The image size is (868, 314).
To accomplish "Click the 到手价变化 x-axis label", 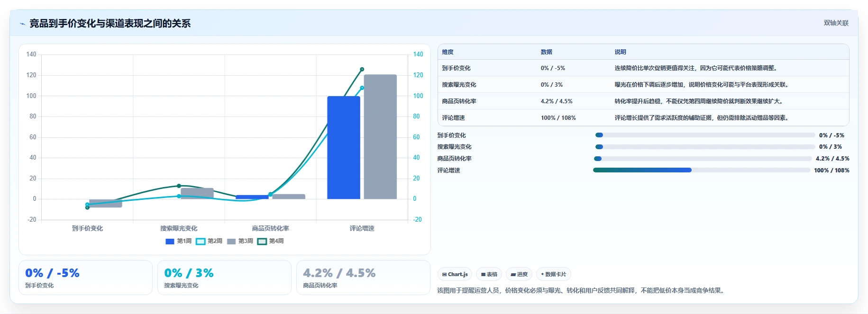I will (87, 228).
